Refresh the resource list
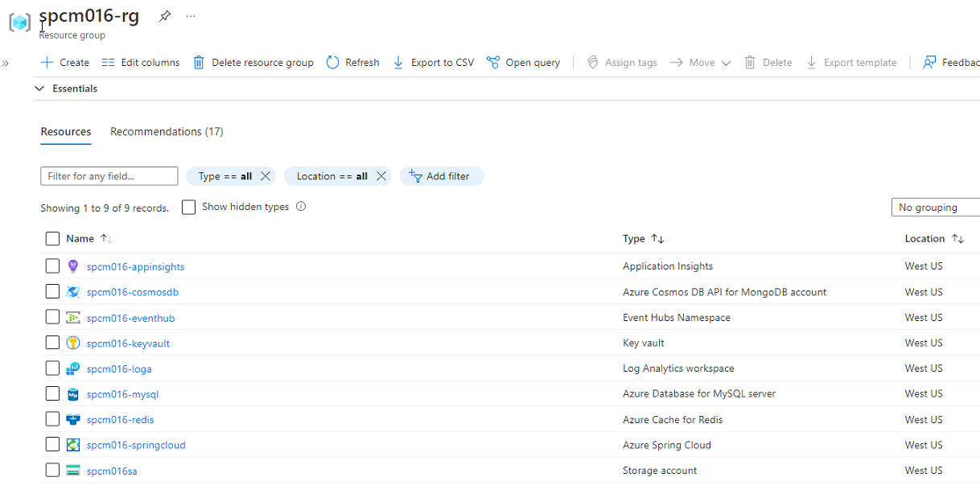980x502 pixels. point(353,63)
